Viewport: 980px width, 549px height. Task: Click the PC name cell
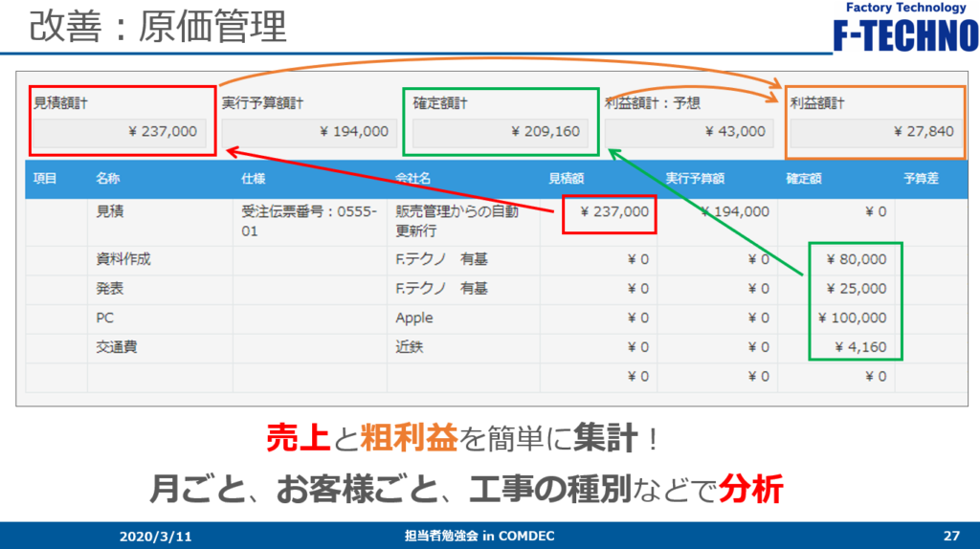[x=160, y=318]
